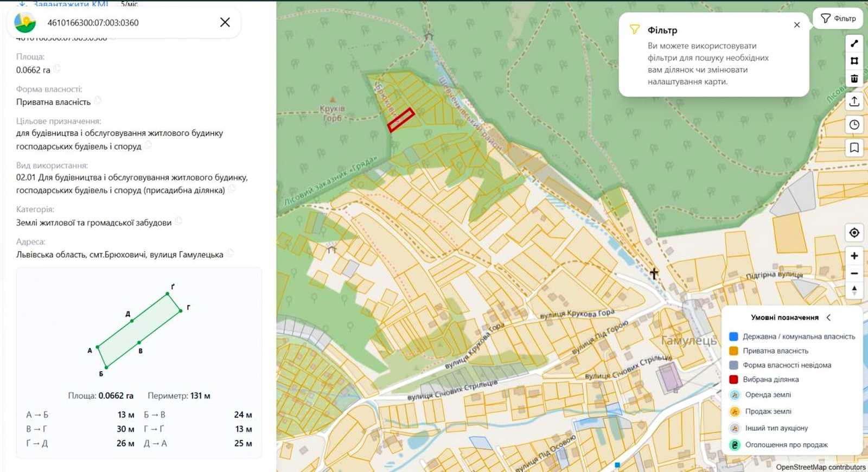Center map on my location

[854, 233]
